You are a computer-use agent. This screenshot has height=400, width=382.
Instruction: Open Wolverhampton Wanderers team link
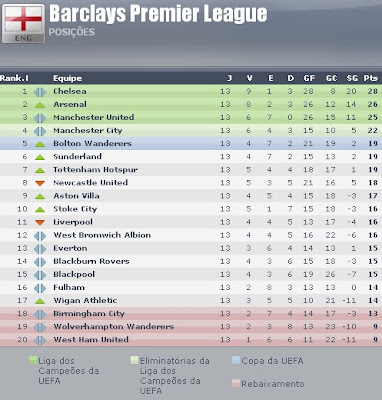(114, 327)
